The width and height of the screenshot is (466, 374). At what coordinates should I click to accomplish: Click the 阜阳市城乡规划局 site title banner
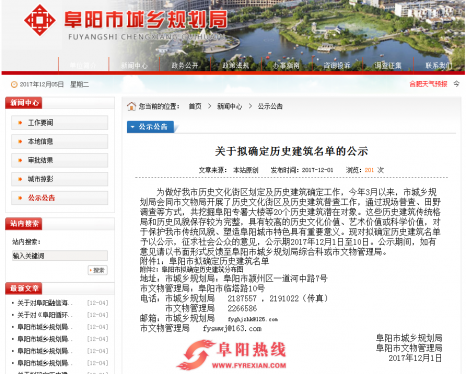point(146,20)
